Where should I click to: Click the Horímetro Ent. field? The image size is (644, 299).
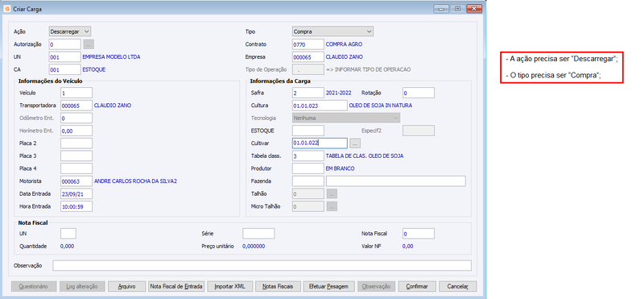click(76, 131)
